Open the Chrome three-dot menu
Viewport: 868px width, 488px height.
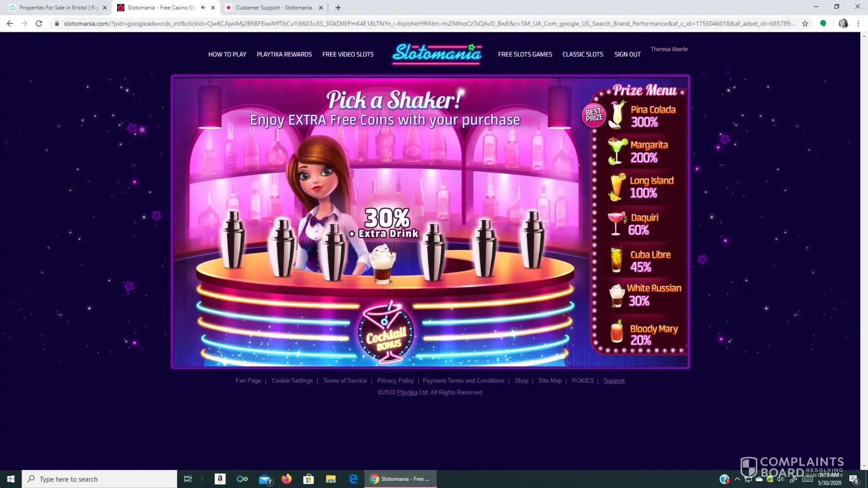pos(858,23)
